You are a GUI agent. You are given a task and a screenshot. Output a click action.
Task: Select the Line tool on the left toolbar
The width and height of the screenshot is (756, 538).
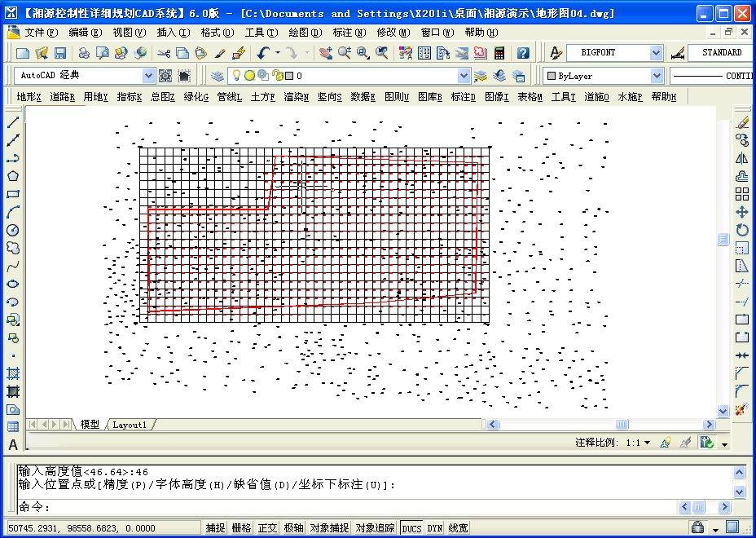(x=11, y=124)
